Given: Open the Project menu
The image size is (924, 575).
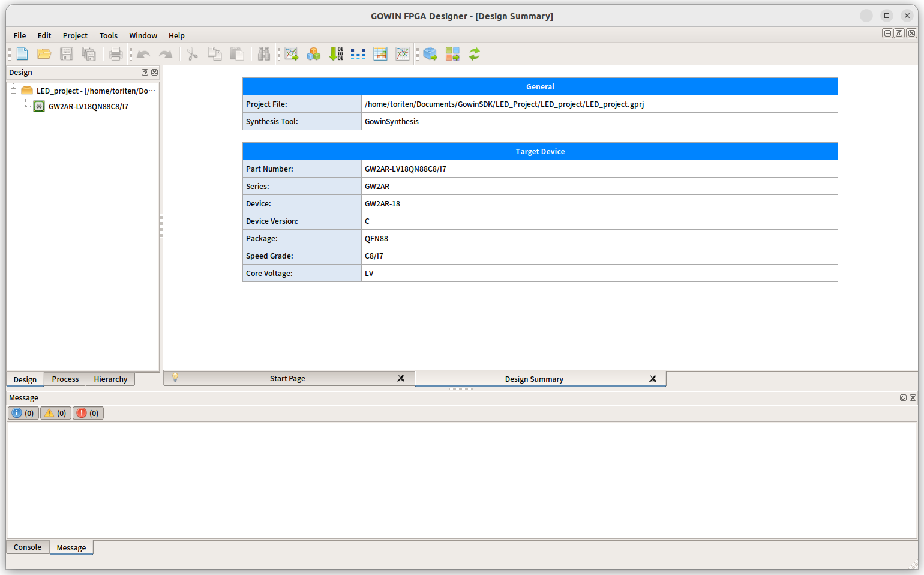Looking at the screenshot, I should click(75, 36).
